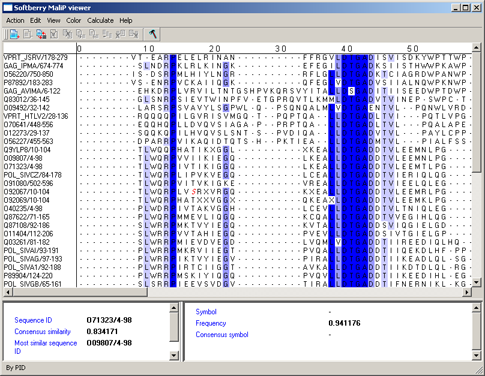Click the toolbar drag grip handle

point(5,34)
